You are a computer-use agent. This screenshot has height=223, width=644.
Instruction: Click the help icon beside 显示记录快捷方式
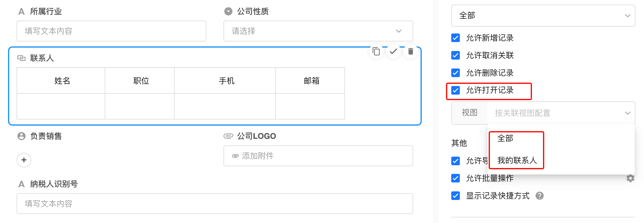point(539,196)
